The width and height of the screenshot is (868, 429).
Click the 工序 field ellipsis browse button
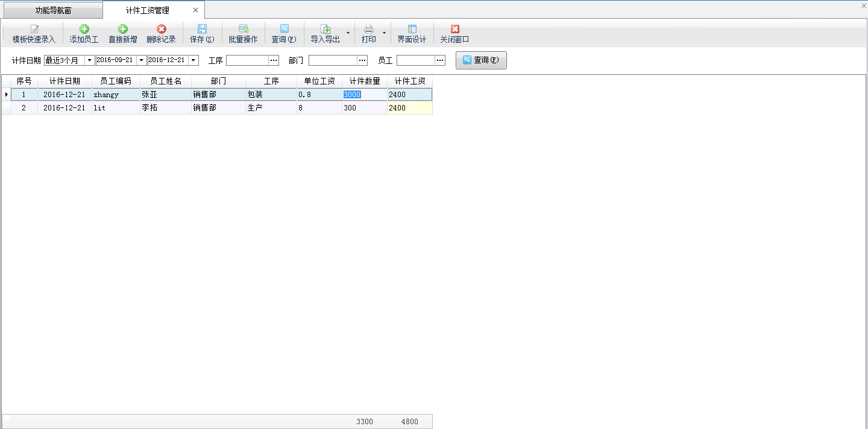pos(274,60)
